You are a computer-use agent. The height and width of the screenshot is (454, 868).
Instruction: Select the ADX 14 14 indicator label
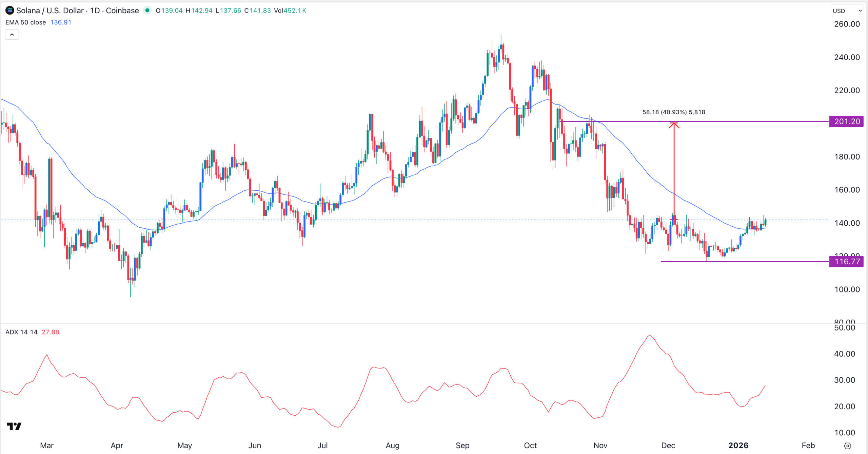pyautogui.click(x=21, y=332)
